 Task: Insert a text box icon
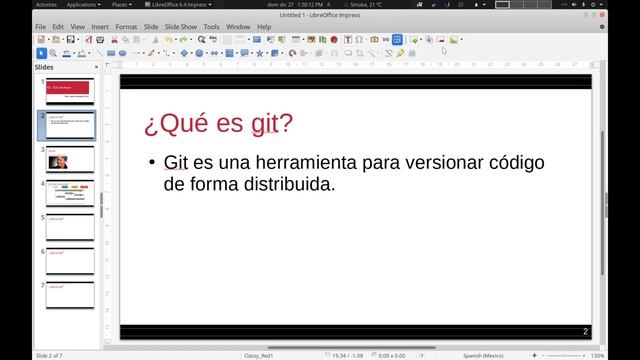pos(348,40)
